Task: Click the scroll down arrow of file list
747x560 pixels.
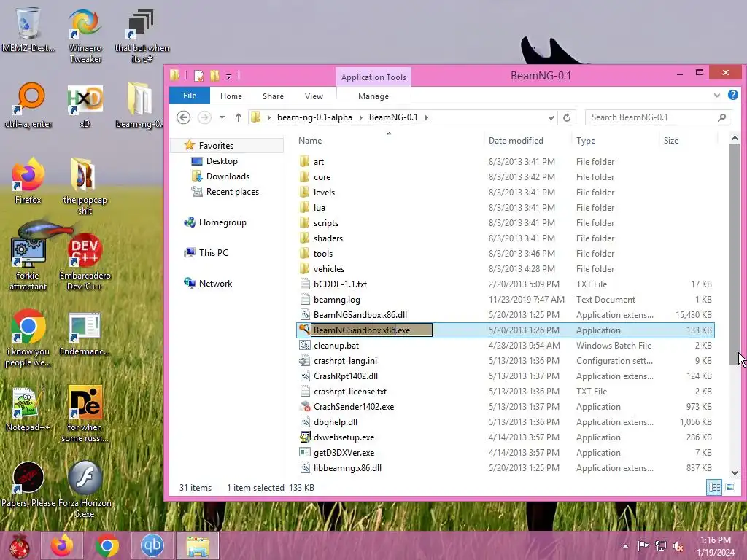Action: [x=735, y=472]
